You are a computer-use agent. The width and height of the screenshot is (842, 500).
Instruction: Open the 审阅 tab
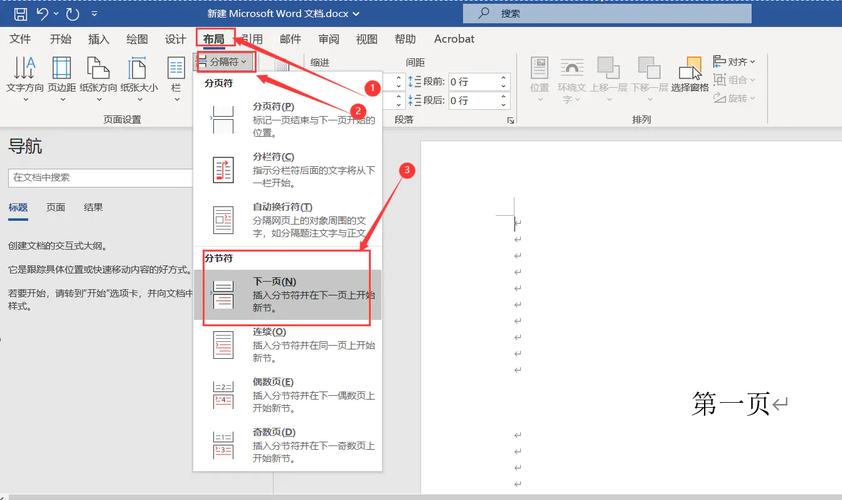pyautogui.click(x=329, y=39)
